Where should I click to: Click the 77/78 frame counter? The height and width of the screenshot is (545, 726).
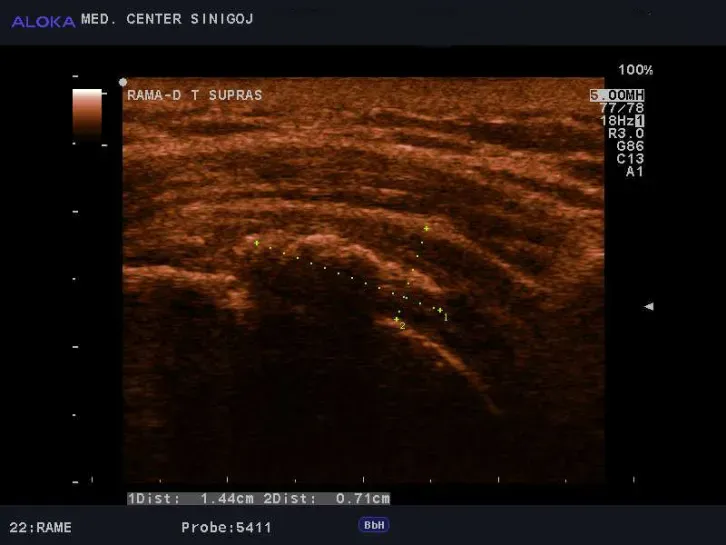[622, 108]
